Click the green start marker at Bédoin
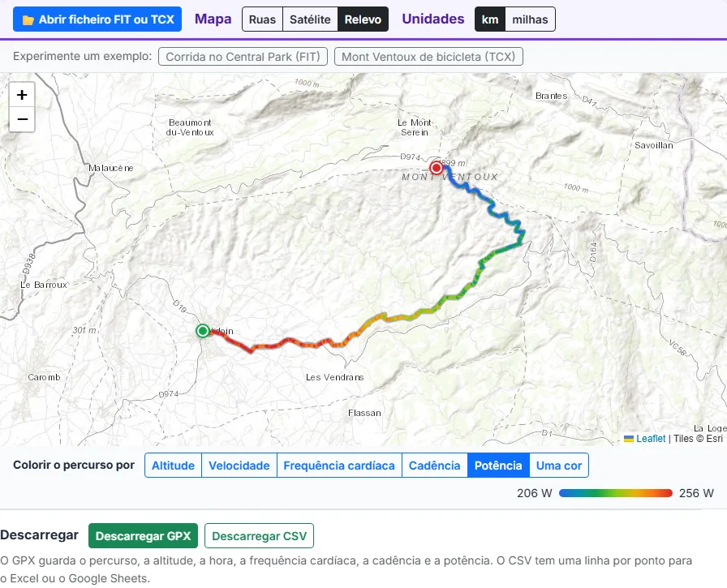The image size is (727, 588). (202, 331)
